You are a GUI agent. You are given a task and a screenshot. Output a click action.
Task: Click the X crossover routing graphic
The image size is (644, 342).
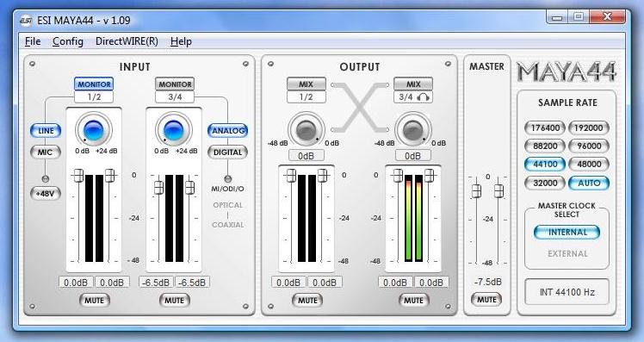(x=360, y=108)
